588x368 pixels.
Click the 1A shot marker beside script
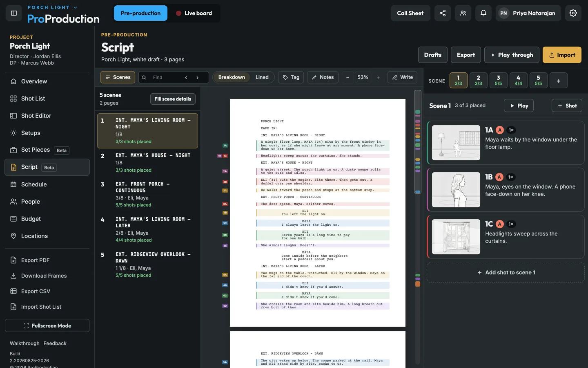pyautogui.click(x=225, y=146)
